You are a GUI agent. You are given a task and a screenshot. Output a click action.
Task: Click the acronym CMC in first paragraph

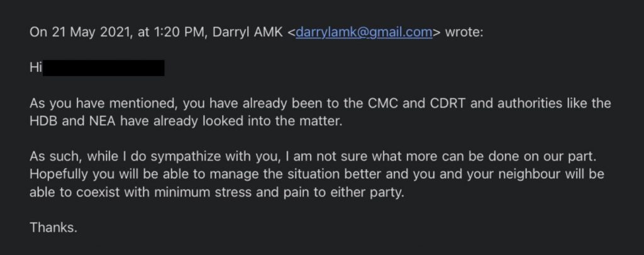[379, 103]
